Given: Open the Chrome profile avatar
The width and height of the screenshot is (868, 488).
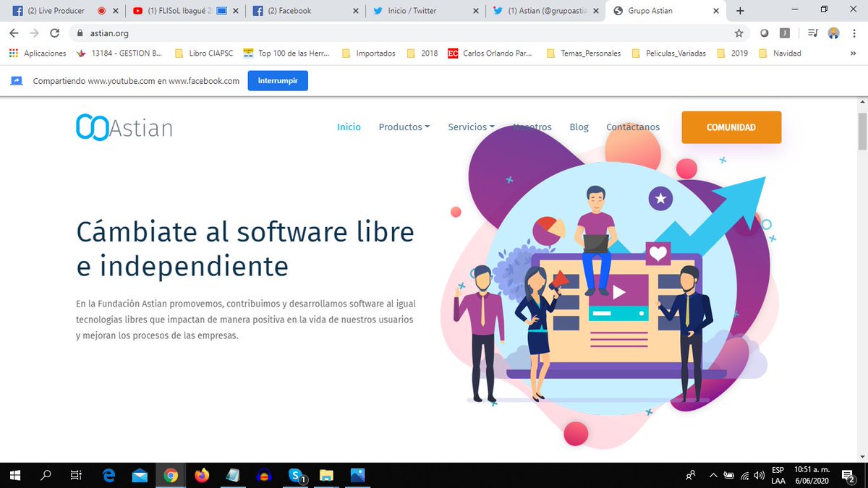Looking at the screenshot, I should click(x=833, y=33).
